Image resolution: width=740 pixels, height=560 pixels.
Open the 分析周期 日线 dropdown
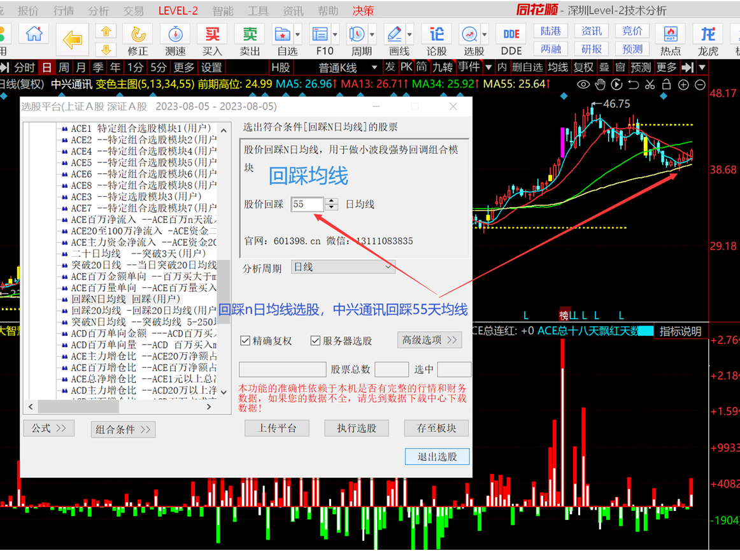[x=343, y=267]
